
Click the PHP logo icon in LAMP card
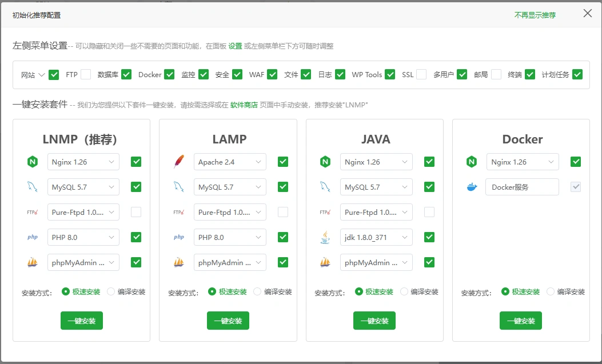pyautogui.click(x=179, y=237)
